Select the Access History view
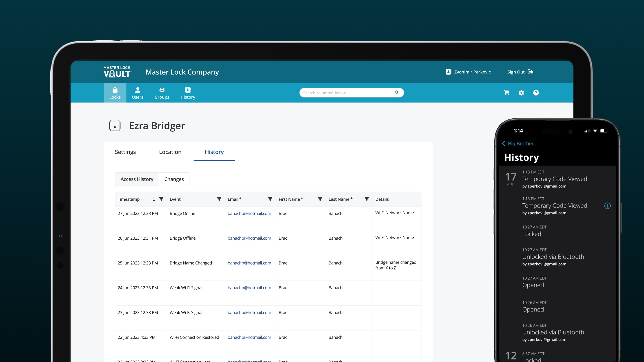Viewport: 644px width, 362px height. tap(137, 179)
